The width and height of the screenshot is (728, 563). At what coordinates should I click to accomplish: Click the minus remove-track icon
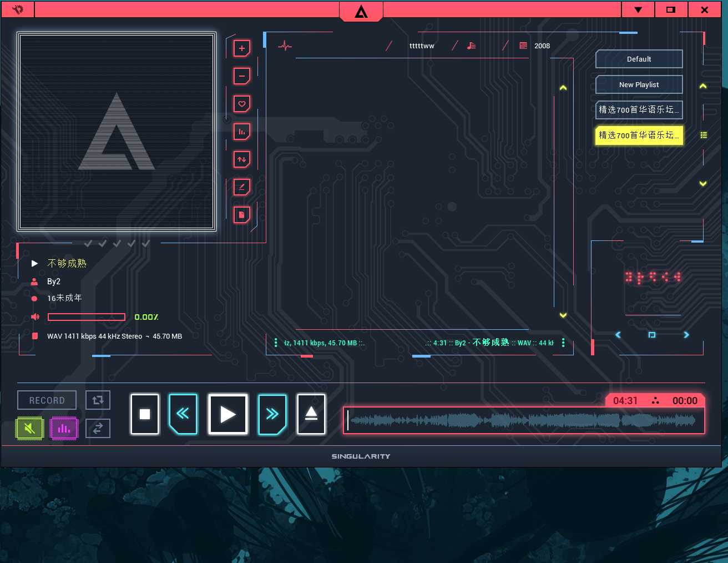click(x=242, y=76)
